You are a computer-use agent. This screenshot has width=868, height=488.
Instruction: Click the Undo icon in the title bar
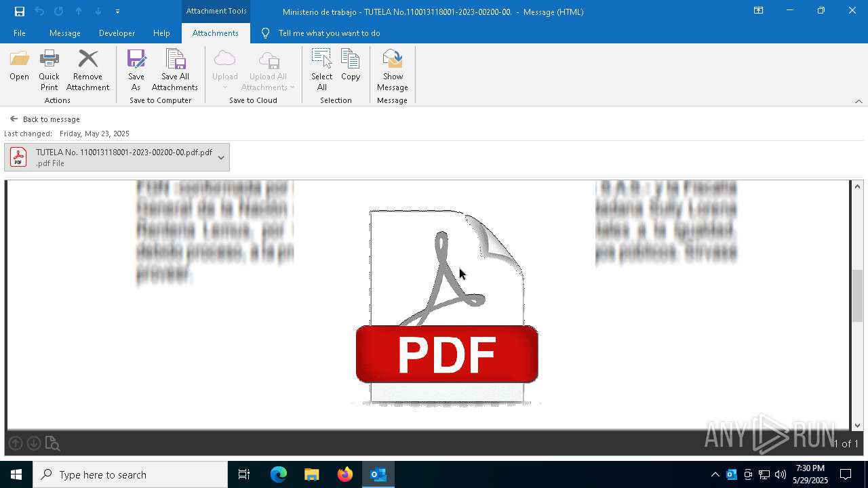pos(39,12)
